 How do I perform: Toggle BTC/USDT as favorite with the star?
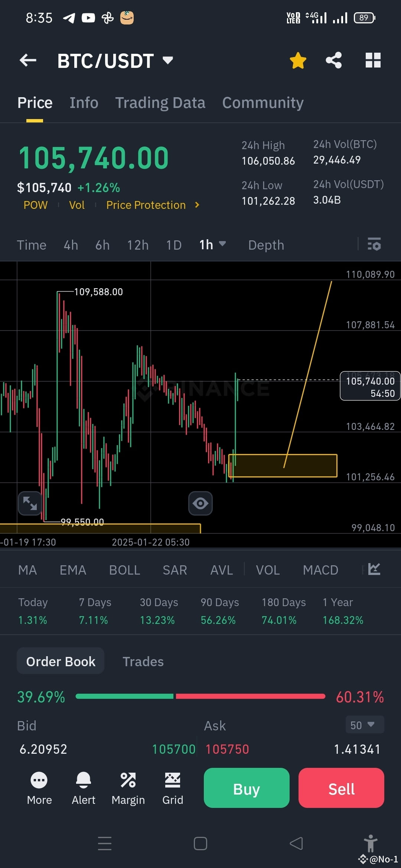click(298, 60)
